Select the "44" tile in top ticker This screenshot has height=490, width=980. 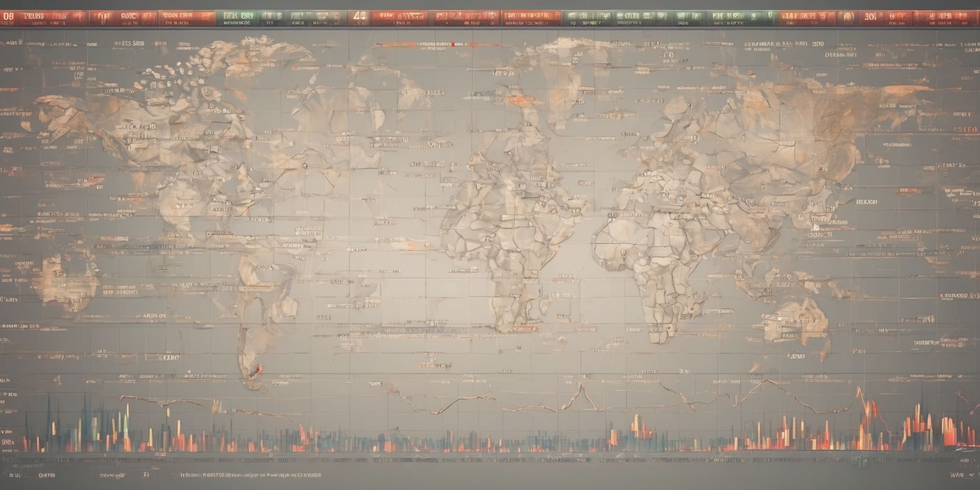click(359, 17)
